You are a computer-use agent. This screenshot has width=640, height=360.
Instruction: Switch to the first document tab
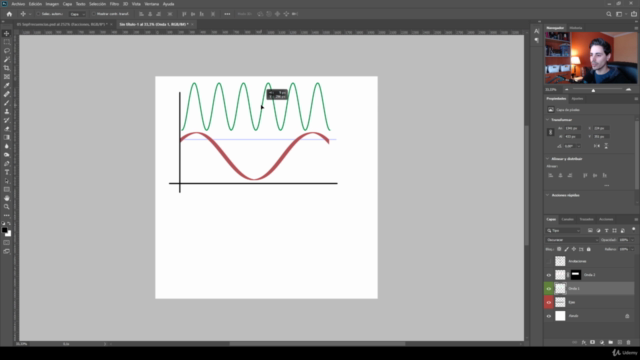pyautogui.click(x=62, y=24)
